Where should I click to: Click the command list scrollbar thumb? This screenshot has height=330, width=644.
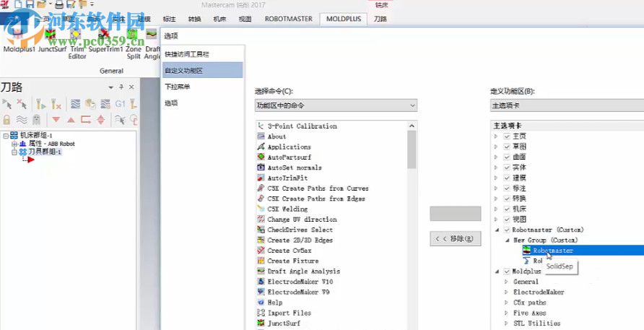pyautogui.click(x=412, y=149)
